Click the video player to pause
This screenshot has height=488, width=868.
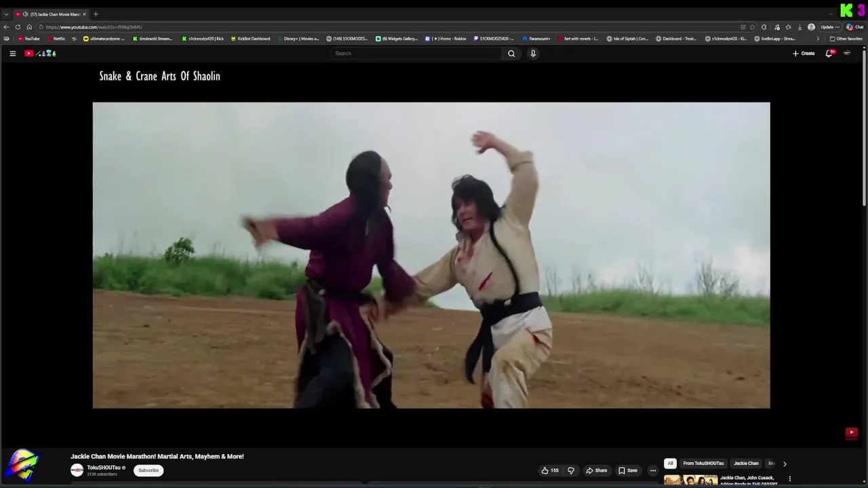pos(431,256)
